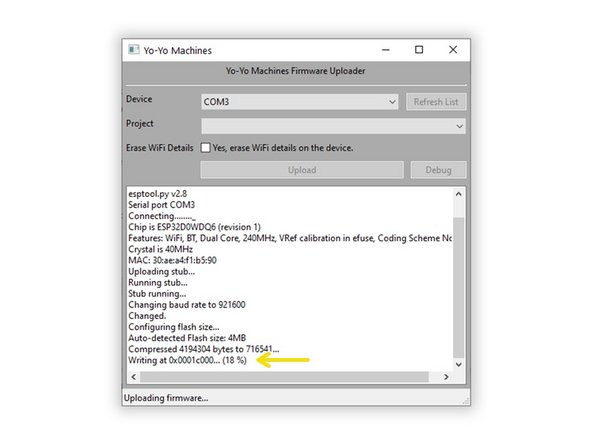Viewport: 592px width, 444px height.
Task: Click the log scroll left arrow
Action: [x=134, y=377]
